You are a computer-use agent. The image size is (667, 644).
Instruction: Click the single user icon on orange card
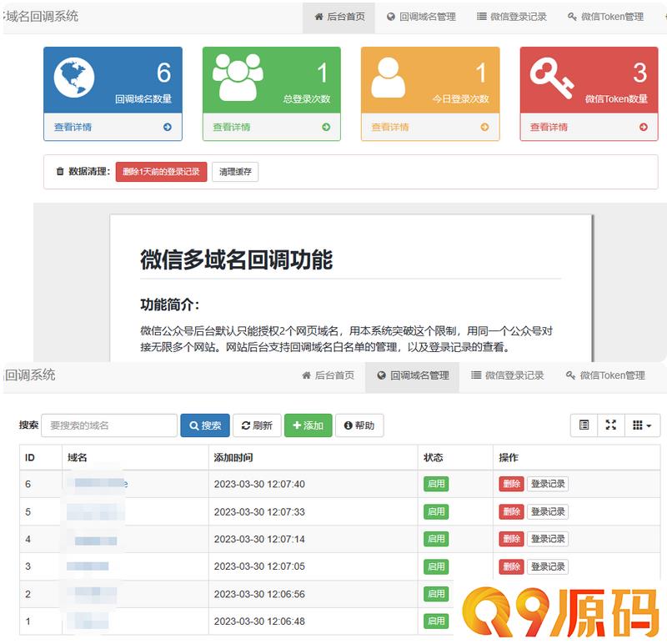tap(388, 78)
